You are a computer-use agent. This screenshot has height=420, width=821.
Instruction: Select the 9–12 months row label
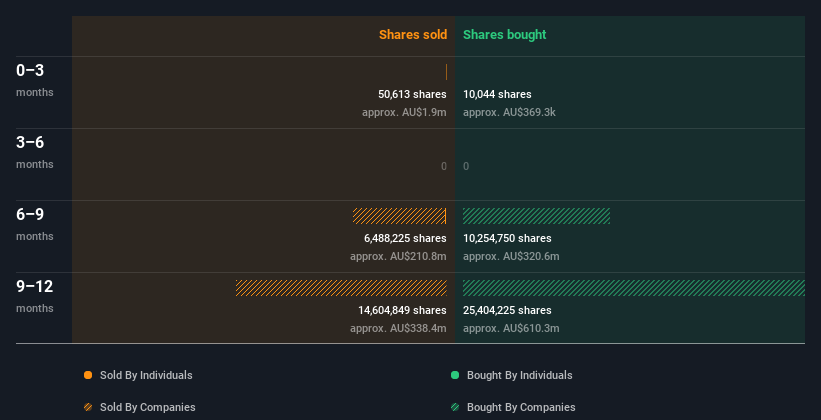(35, 296)
